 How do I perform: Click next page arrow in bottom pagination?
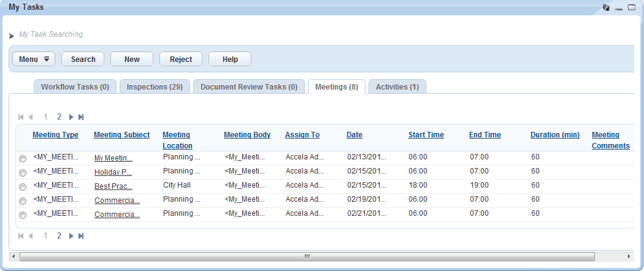[71, 235]
